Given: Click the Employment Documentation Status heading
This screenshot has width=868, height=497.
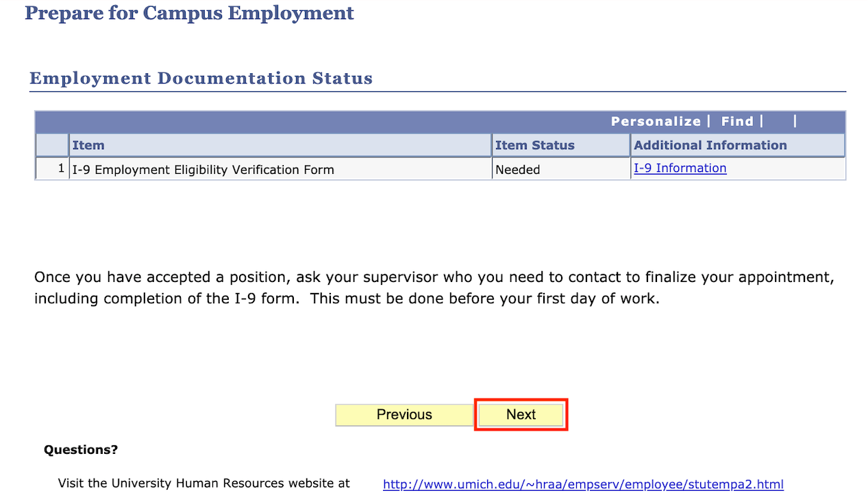Looking at the screenshot, I should point(201,78).
